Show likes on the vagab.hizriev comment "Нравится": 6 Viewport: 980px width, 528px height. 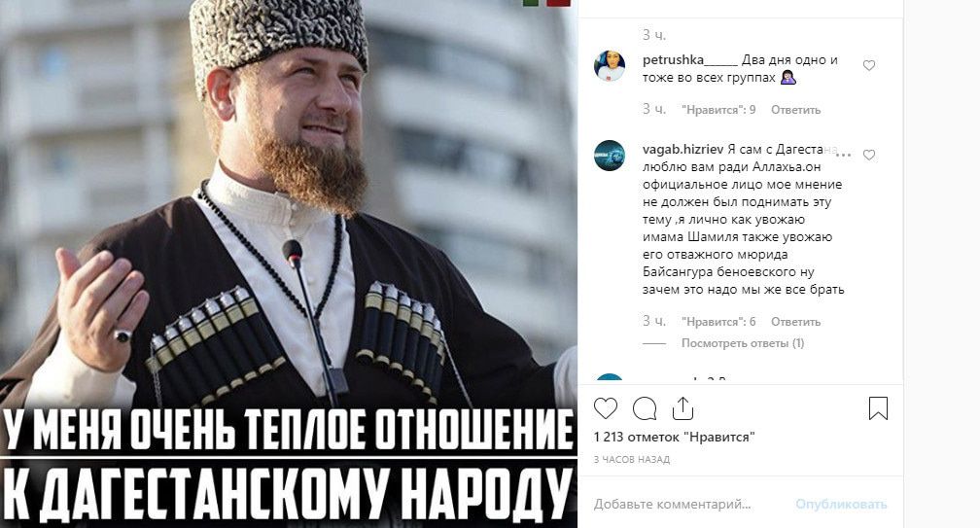click(x=718, y=321)
